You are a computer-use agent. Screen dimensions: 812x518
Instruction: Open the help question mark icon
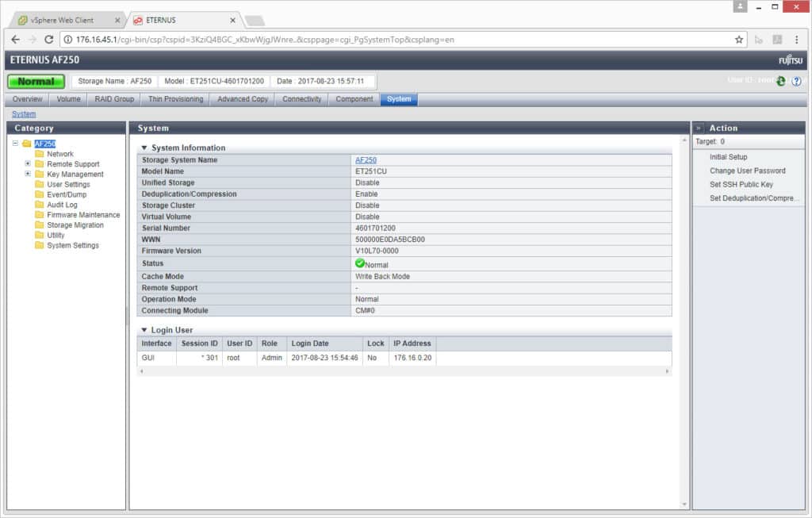796,81
